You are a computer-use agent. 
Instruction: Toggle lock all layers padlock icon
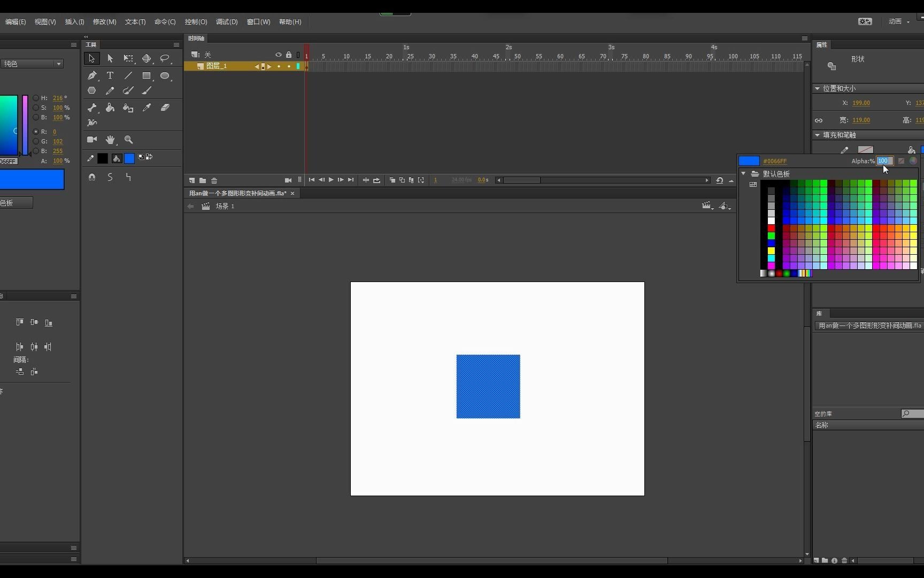tap(289, 55)
